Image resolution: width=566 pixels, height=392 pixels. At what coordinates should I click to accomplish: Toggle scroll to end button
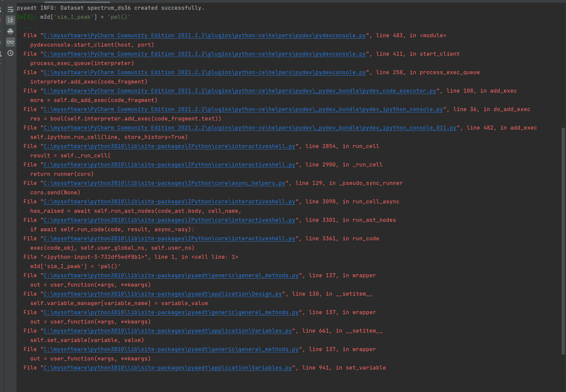coord(10,20)
